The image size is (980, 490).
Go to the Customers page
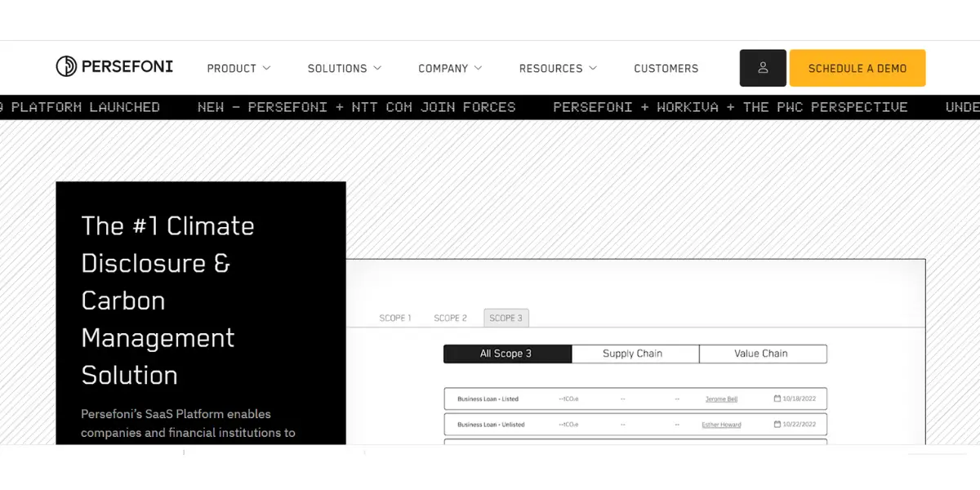[x=666, y=69]
